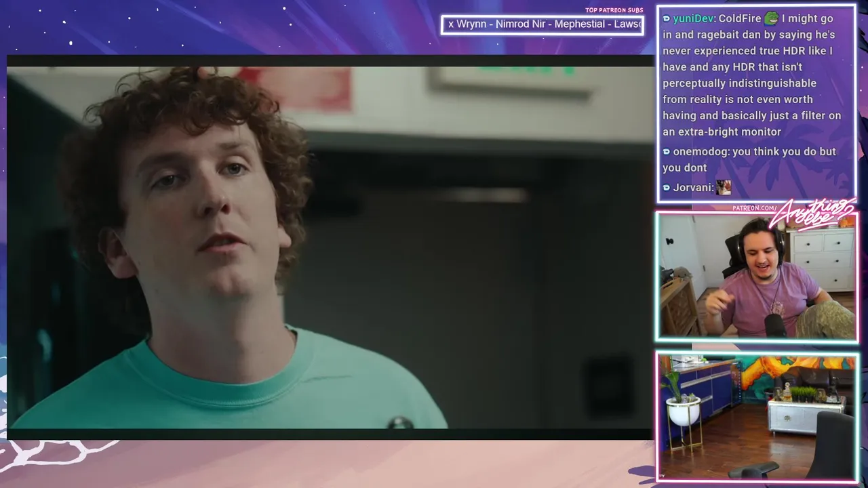Click the main video playing in center
This screenshot has height=488, width=868.
pyautogui.click(x=330, y=247)
